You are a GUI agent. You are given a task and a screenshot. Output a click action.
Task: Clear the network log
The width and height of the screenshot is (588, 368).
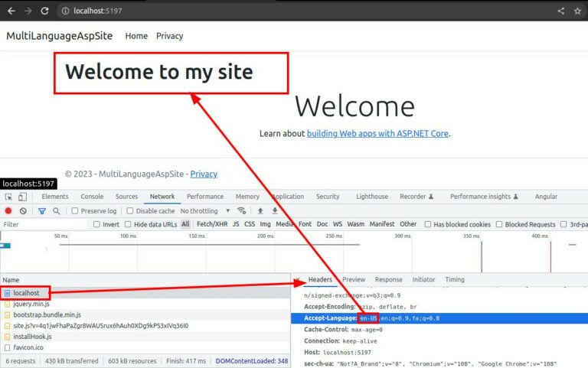[x=23, y=210]
